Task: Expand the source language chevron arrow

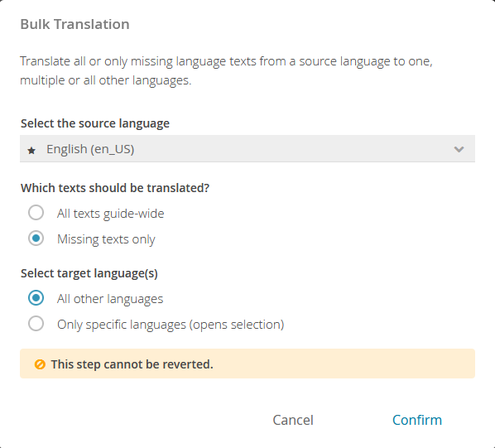Action: coord(459,149)
